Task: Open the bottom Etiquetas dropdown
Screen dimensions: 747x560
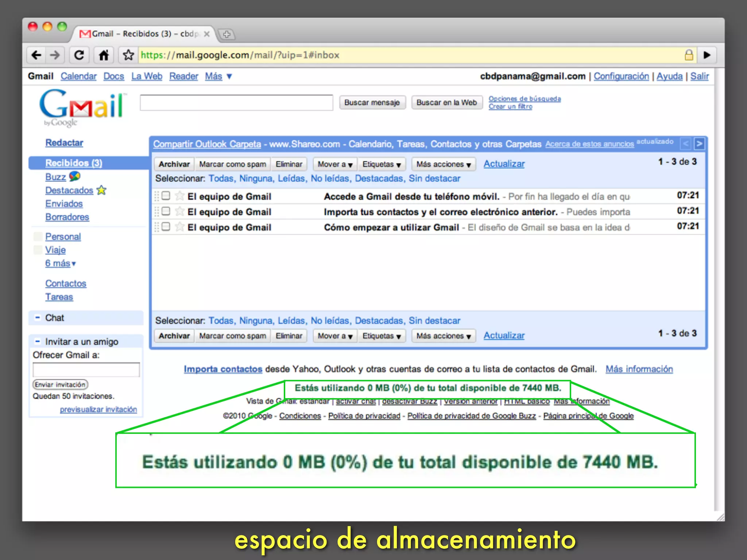Action: (x=381, y=336)
